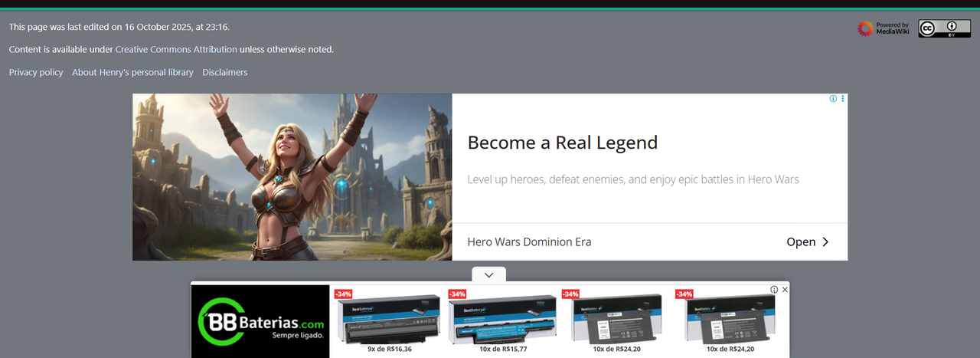Open About Henry's personal library link
The height and width of the screenshot is (358, 980).
132,72
